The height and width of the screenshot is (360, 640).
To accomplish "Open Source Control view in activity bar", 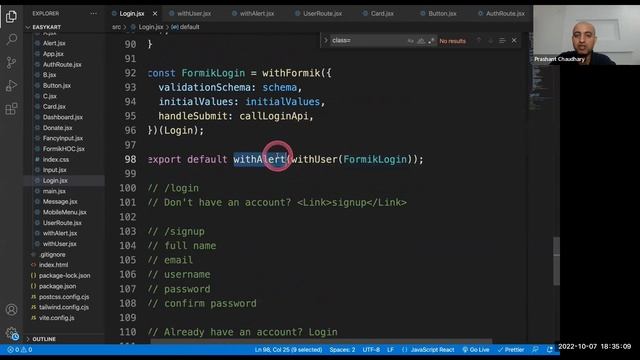I will pyautogui.click(x=11, y=62).
